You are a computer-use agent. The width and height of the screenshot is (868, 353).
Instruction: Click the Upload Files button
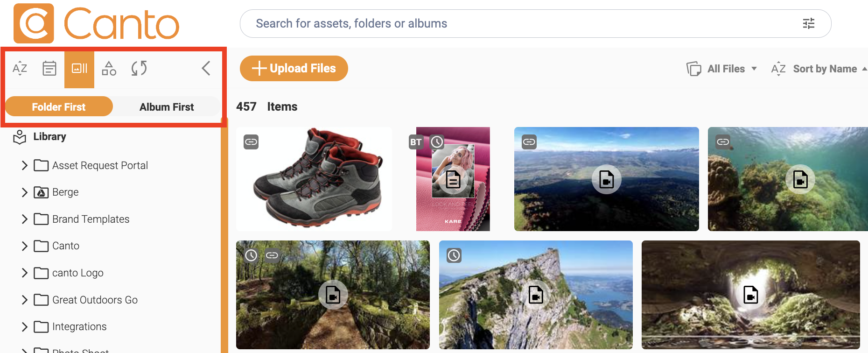294,68
